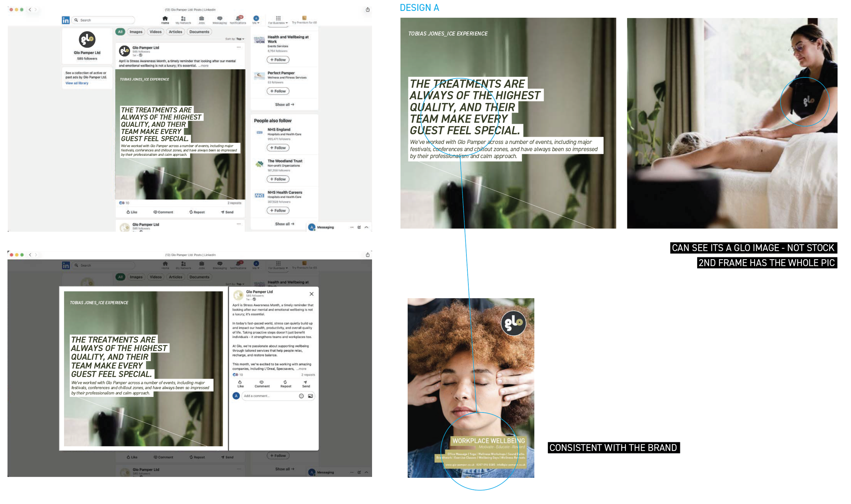This screenshot has height=504, width=851.
Task: Open reactions count 10 on upper feed post
Action: (x=124, y=203)
